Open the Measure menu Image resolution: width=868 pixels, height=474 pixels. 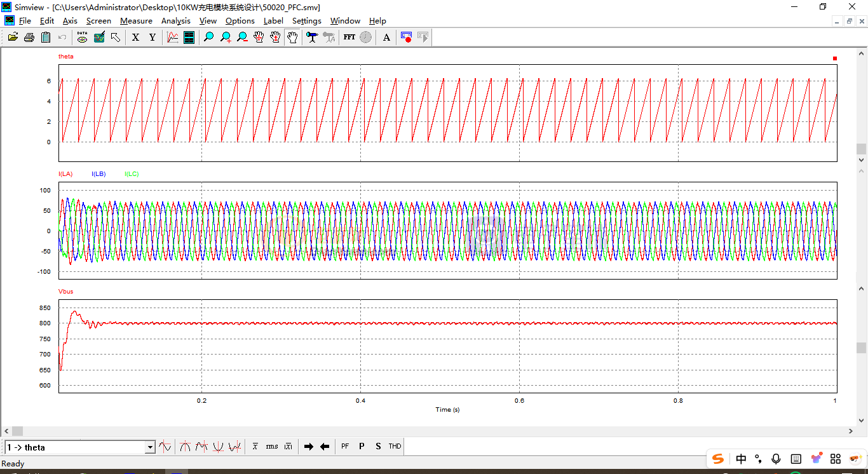tap(136, 21)
